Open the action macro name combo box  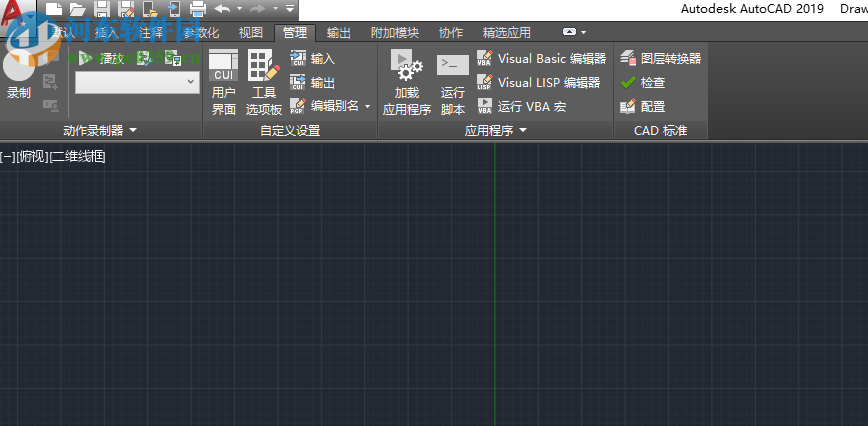137,82
